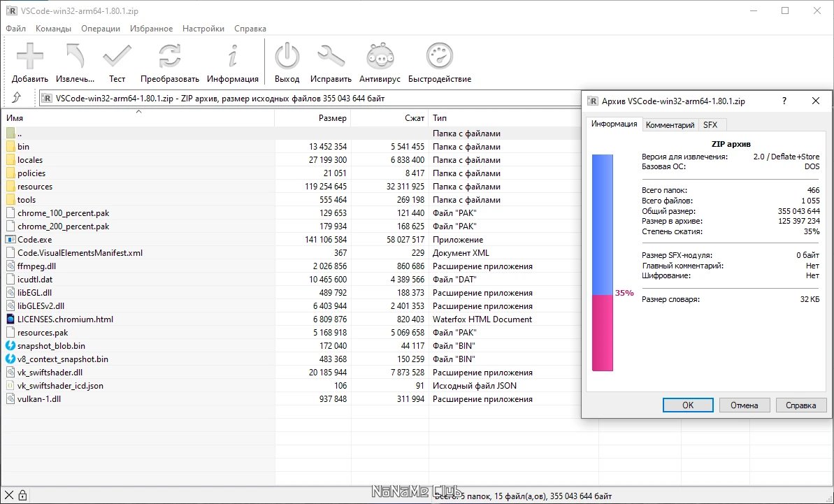
Task: Select the Code.exe file row
Action: [35, 240]
